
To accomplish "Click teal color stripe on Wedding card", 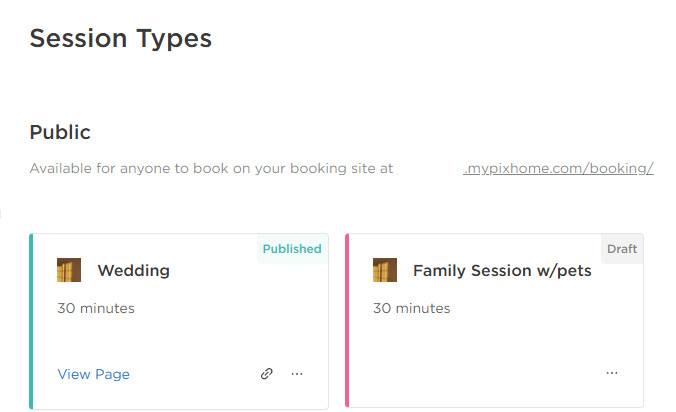I will click(x=31, y=321).
